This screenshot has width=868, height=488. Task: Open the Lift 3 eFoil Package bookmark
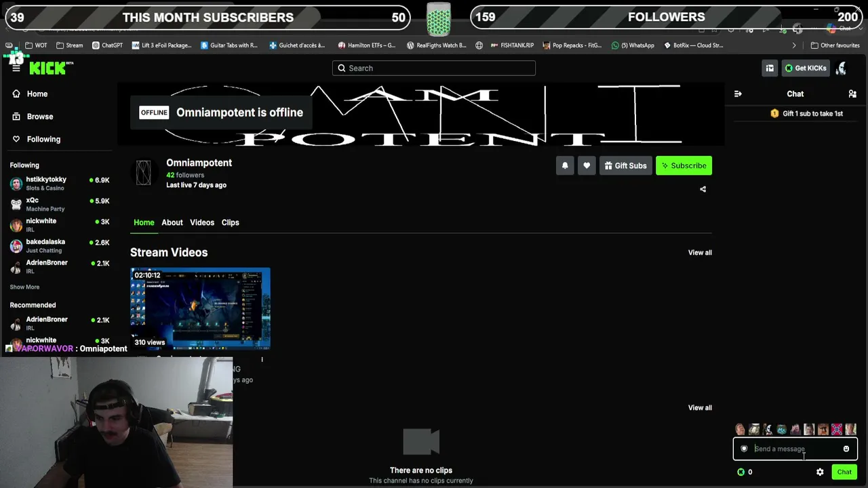[x=162, y=45]
